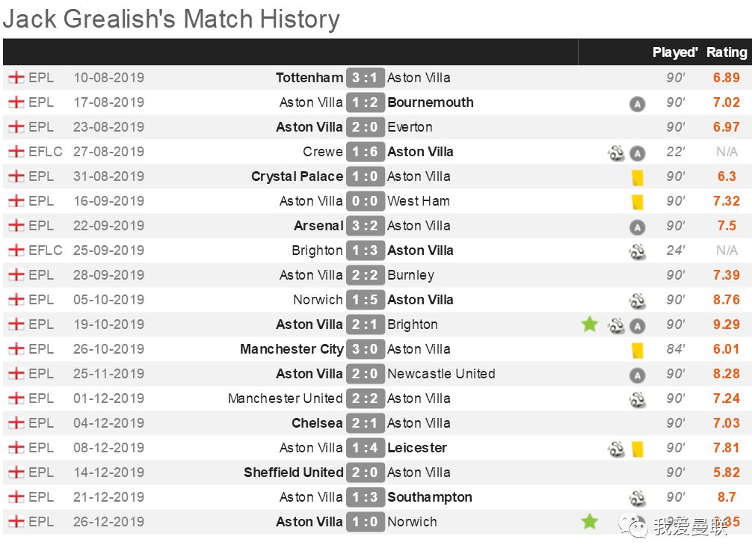
Task: Click the goal icon in Norwich 05-10-2019 row
Action: (x=637, y=301)
